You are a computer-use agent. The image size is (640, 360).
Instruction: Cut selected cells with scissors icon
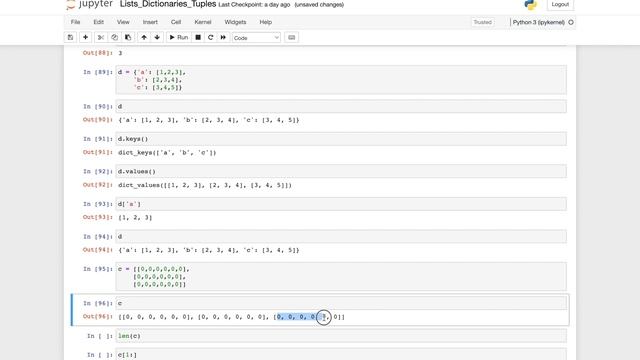tap(100, 38)
